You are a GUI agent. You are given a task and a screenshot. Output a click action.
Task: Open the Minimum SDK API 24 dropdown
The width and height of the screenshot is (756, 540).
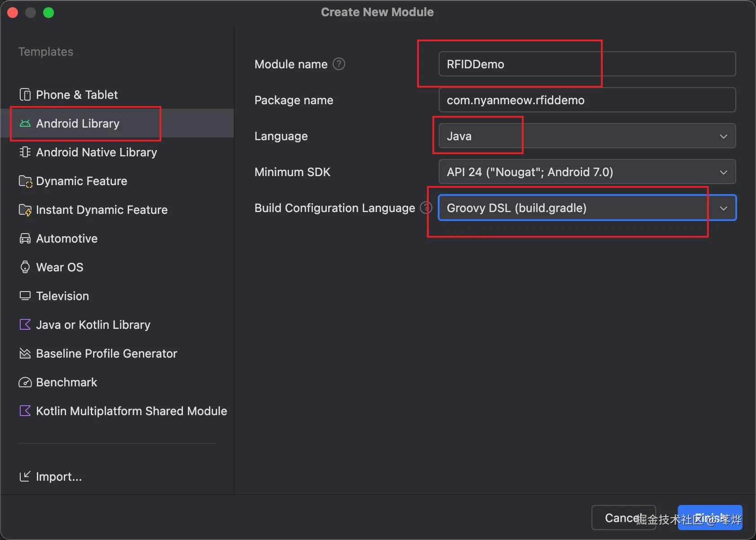pyautogui.click(x=587, y=172)
